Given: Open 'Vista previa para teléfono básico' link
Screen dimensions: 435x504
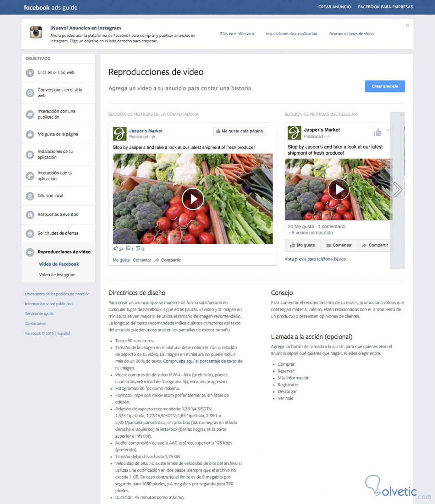Looking at the screenshot, I should (x=315, y=259).
